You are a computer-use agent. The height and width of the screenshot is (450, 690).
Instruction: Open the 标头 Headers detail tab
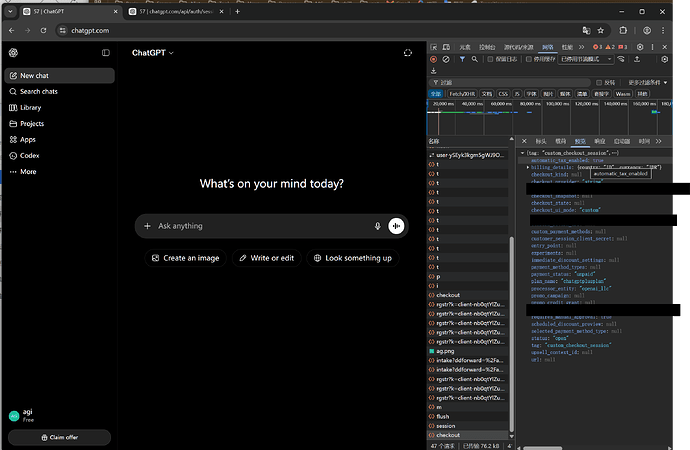(541, 141)
